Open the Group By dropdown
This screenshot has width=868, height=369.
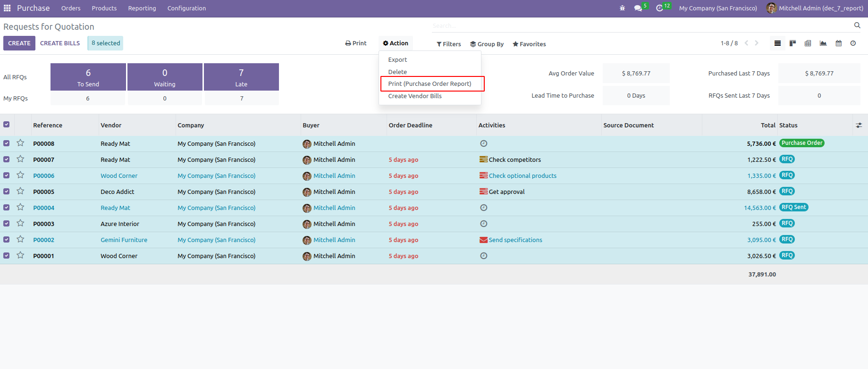click(x=487, y=44)
